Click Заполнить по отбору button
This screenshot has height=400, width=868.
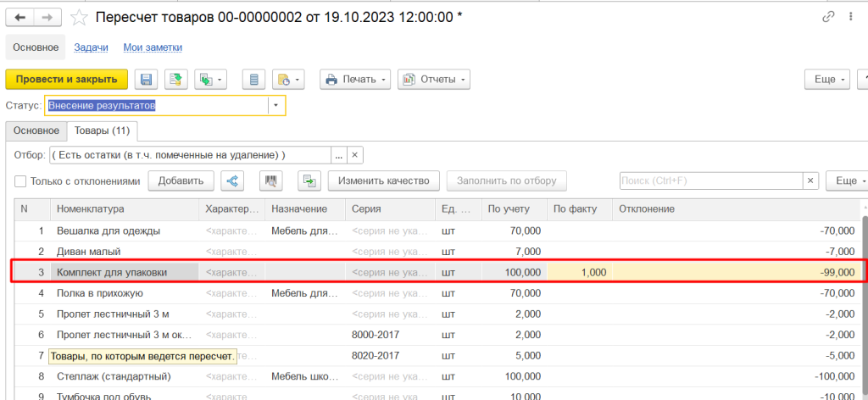coord(506,181)
